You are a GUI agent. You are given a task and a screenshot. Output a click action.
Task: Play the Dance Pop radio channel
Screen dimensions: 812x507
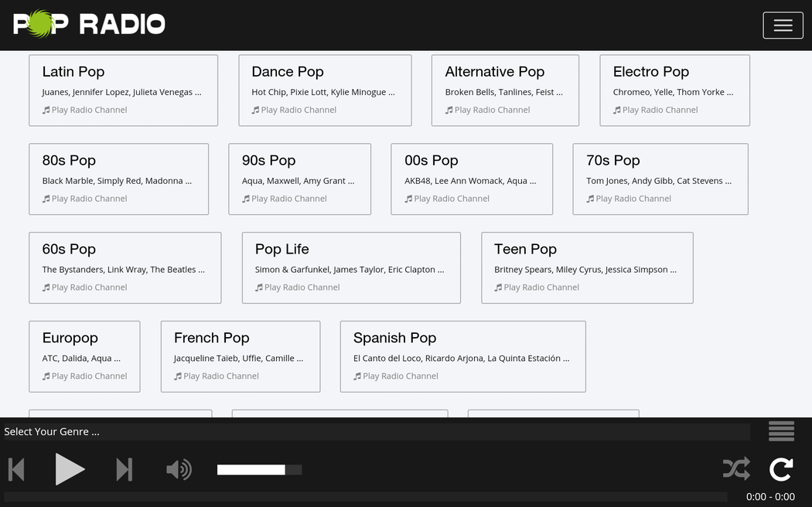(x=299, y=110)
